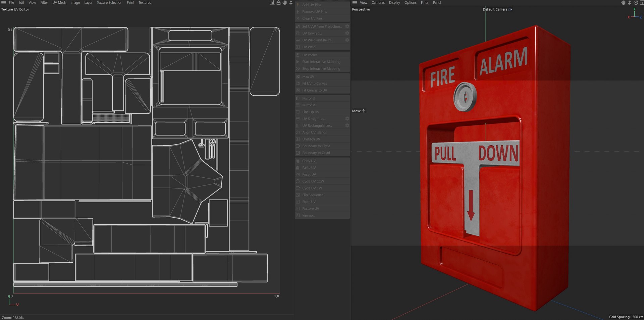Click the Move tool indicator in viewport
644x320 pixels.
click(x=359, y=111)
